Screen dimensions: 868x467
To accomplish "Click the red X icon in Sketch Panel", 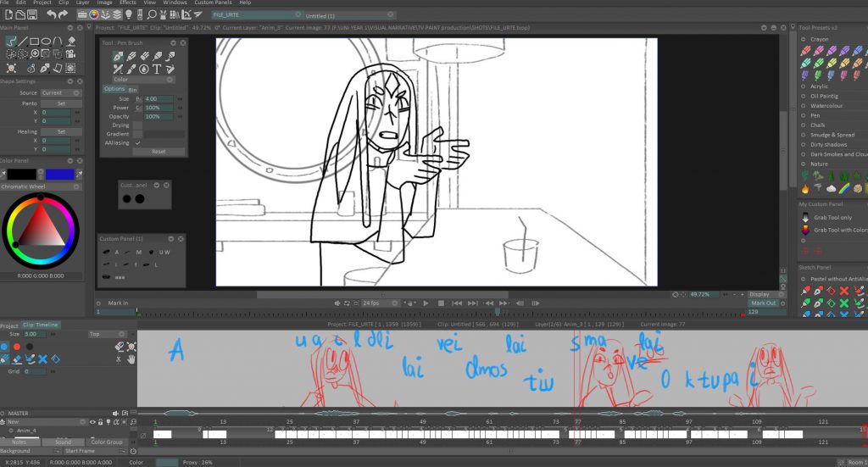I will [844, 290].
